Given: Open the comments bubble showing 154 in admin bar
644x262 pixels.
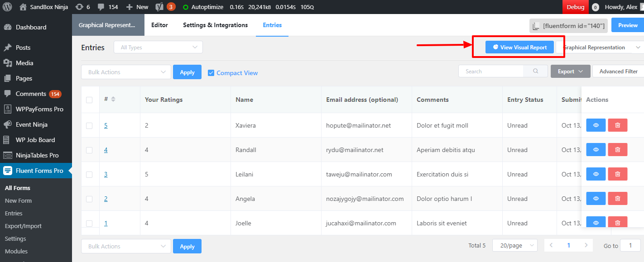Looking at the screenshot, I should coord(101,7).
